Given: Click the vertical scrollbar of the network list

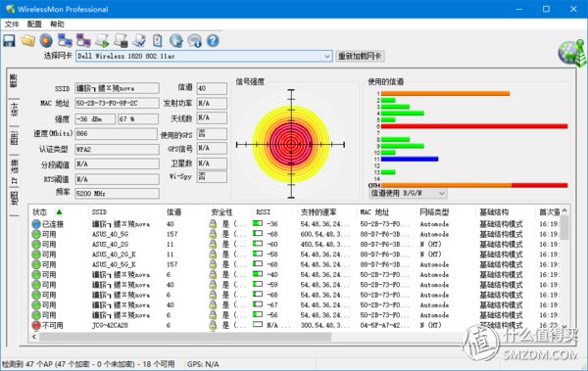Looking at the screenshot, I should pos(564,227).
